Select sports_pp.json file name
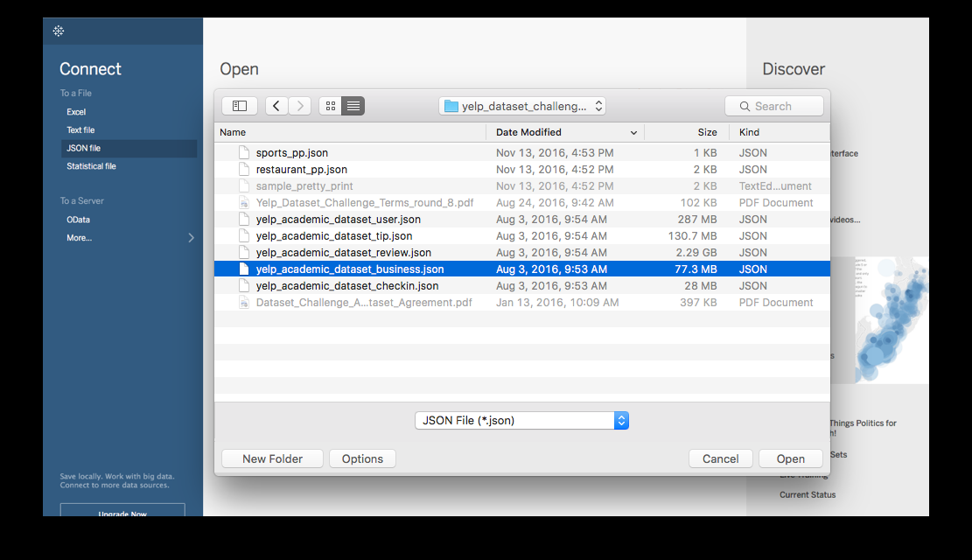The height and width of the screenshot is (560, 972). click(x=292, y=152)
